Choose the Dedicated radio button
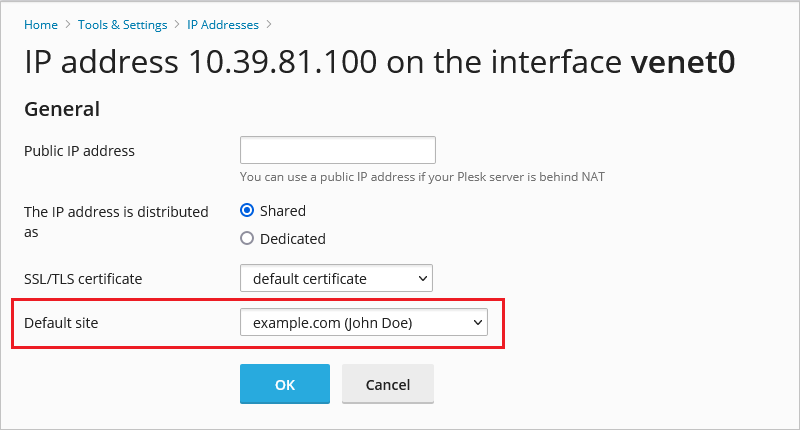This screenshot has height=430, width=800. [247, 239]
